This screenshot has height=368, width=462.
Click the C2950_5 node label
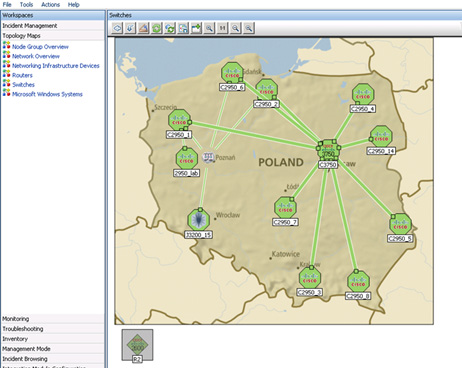coord(400,239)
